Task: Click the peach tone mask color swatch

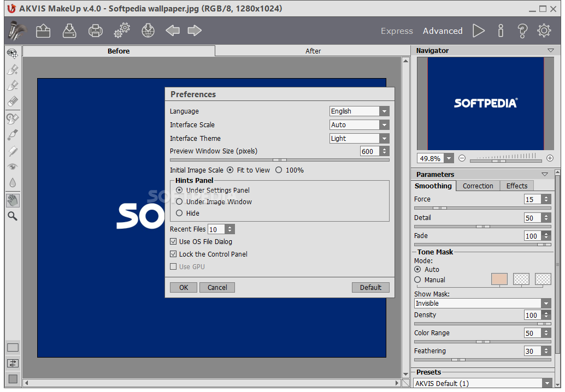Action: tap(499, 279)
